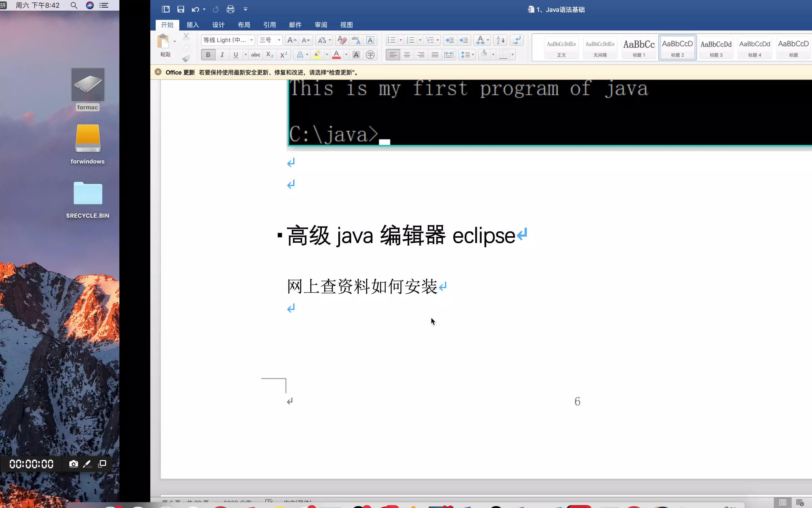The width and height of the screenshot is (812, 508).
Task: Click the phonetic guide abc icon
Action: pyautogui.click(x=356, y=40)
